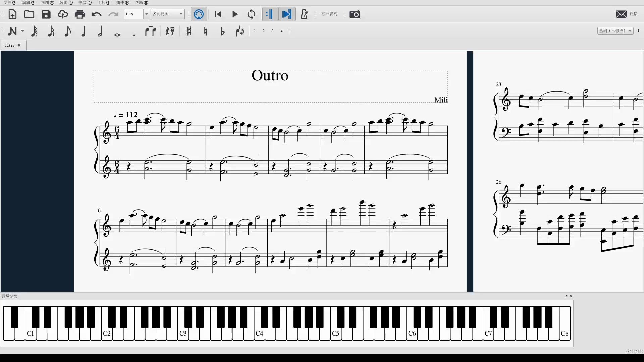
Task: Flip note stem direction
Action: pyautogui.click(x=239, y=31)
